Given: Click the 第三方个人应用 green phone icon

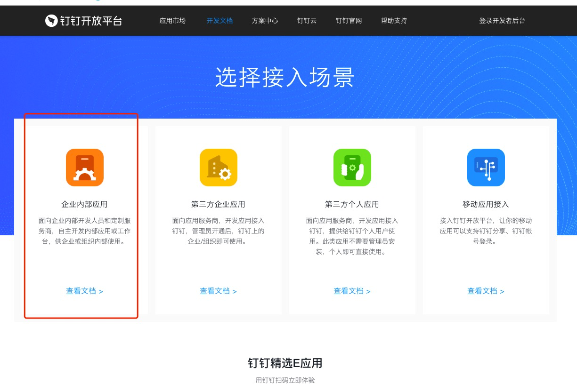Looking at the screenshot, I should click(x=352, y=168).
